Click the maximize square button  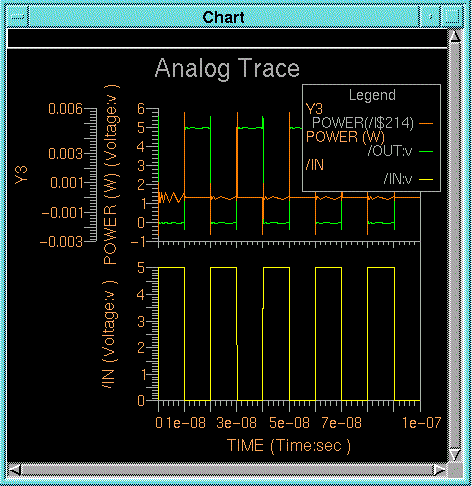pos(452,17)
